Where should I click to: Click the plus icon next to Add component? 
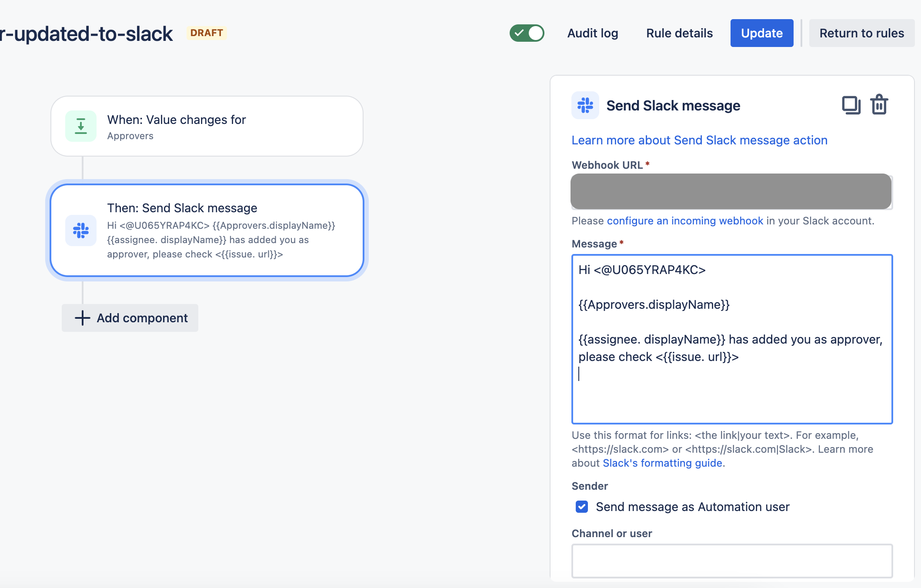[x=82, y=318]
